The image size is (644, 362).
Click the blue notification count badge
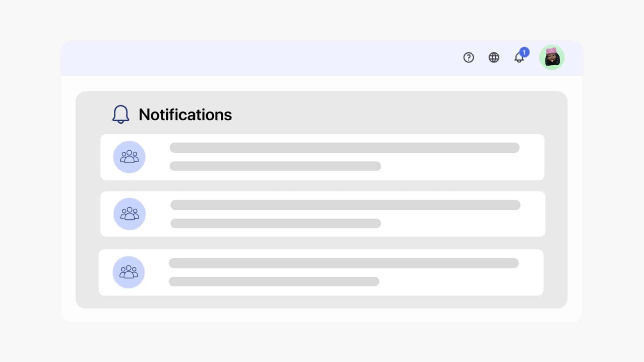click(x=524, y=52)
